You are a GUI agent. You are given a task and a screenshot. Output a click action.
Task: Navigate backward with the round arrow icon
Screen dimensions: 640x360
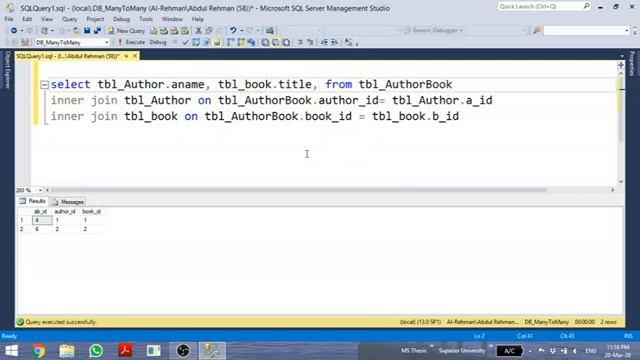click(14, 31)
